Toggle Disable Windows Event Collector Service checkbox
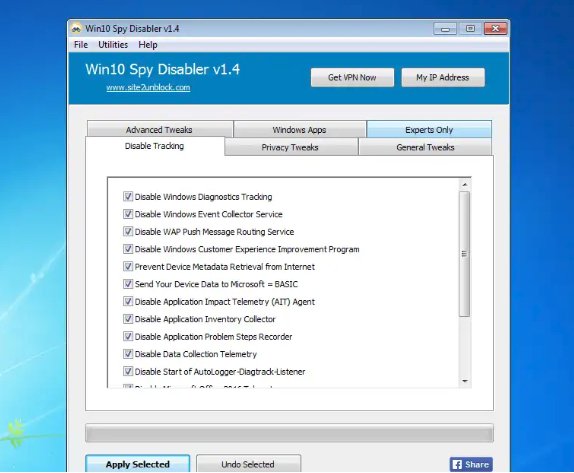This screenshot has width=574, height=473. tap(128, 214)
